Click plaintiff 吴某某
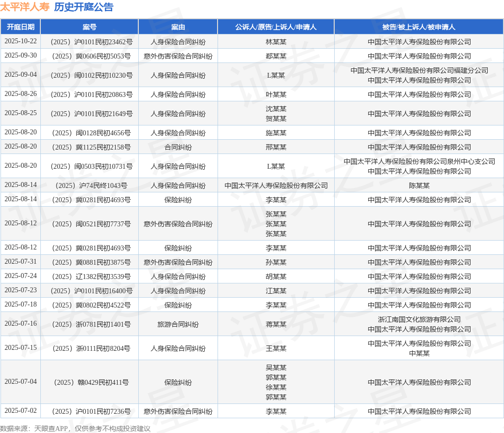 pos(276,368)
